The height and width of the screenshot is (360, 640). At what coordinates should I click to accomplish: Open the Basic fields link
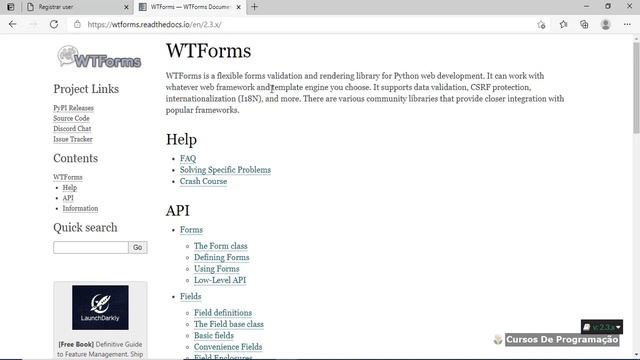(214, 336)
